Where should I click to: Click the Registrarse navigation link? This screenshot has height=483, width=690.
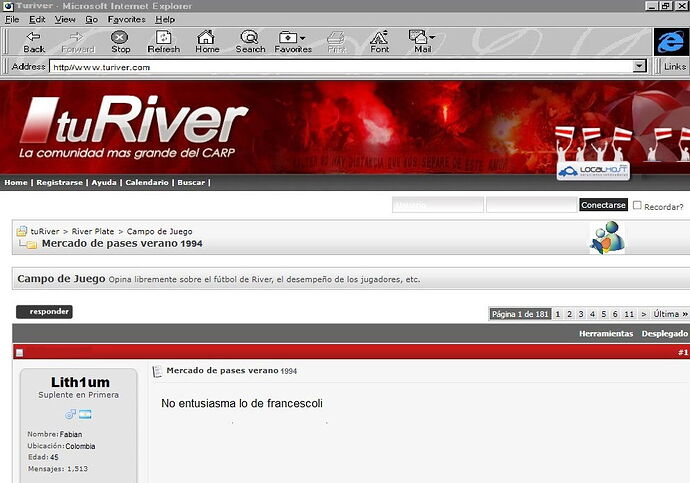59,182
